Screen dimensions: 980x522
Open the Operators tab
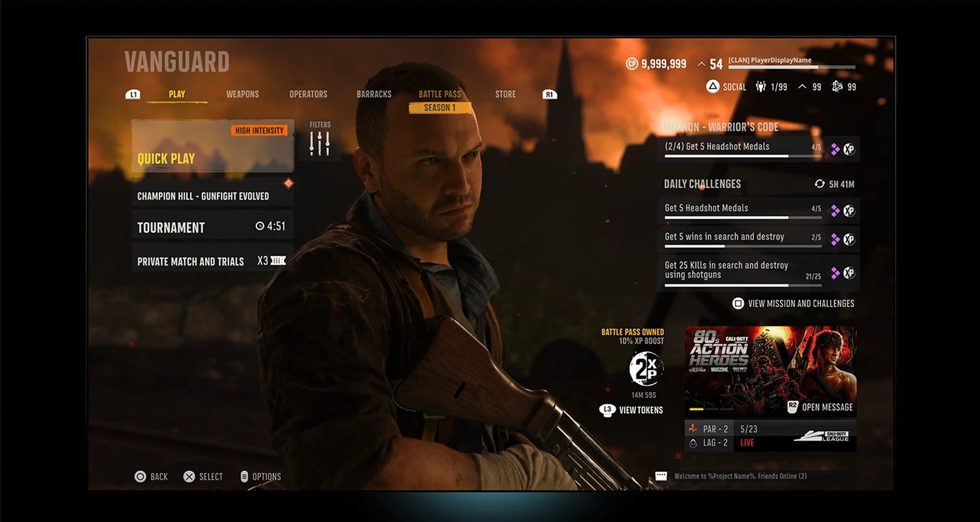309,94
